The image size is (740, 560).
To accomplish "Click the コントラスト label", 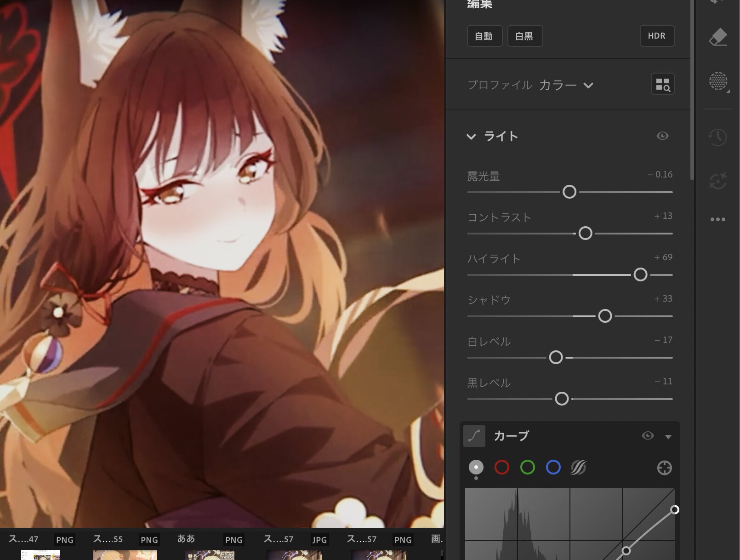I will (x=499, y=218).
